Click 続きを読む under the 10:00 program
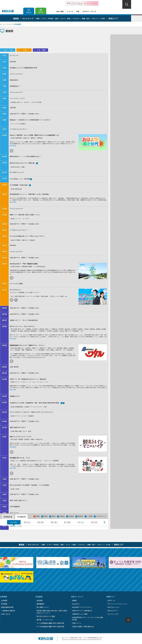Image resolution: width=142 pixels, height=644 pixels. (13, 146)
